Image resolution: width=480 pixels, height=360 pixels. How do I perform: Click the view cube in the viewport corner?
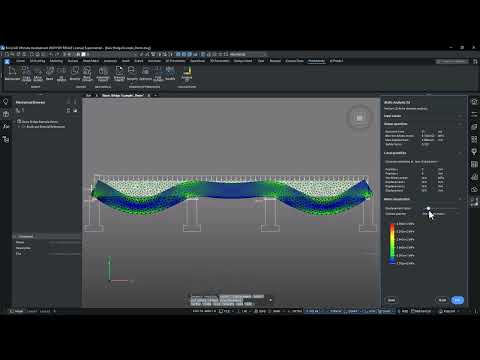click(x=359, y=117)
